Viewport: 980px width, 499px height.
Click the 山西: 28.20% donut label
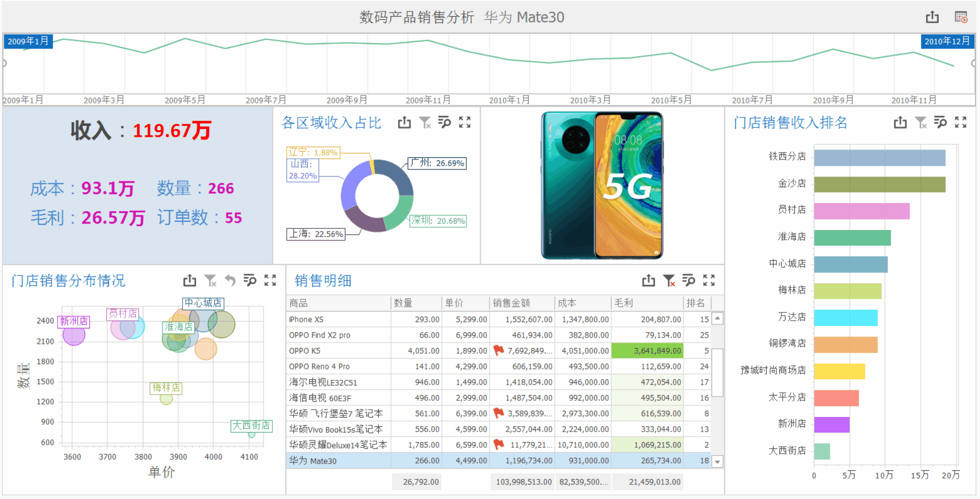click(303, 170)
